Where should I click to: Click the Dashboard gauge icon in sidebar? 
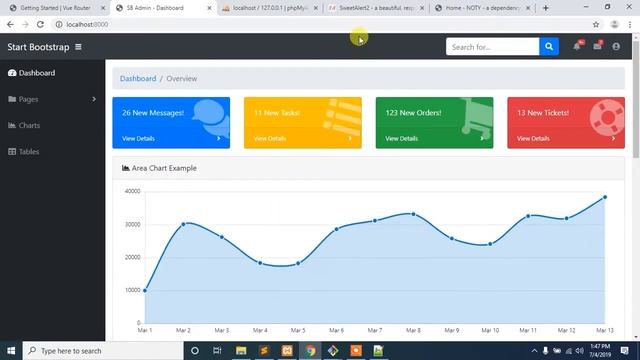[x=12, y=73]
